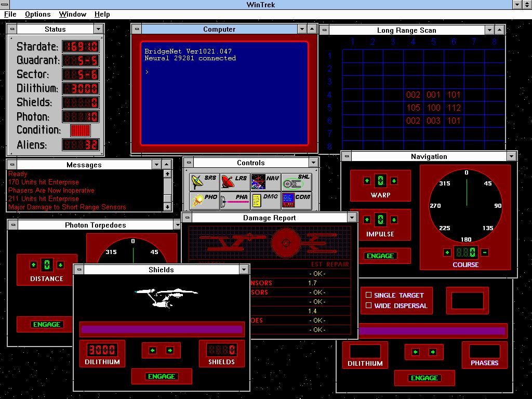The image size is (532, 399).
Task: Open the Photon Torpedoes control menu box
Action: click(x=13, y=225)
